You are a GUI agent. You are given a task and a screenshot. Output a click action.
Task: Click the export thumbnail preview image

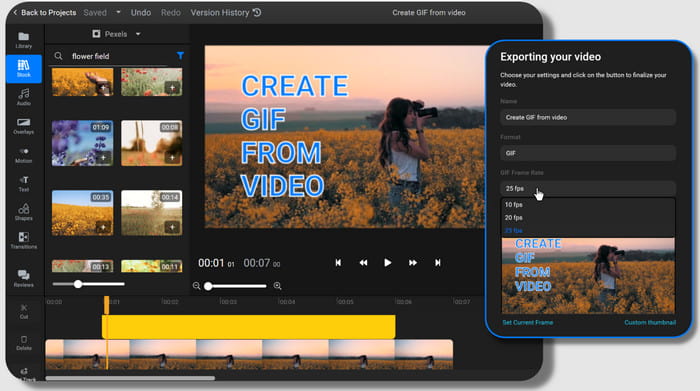588,275
